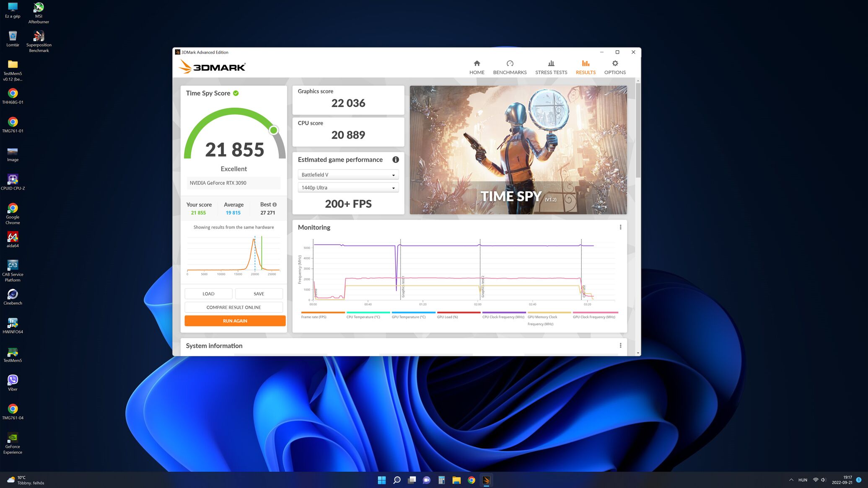The image size is (868, 488).
Task: Open the 1440p Ultra resolution dropdown
Action: point(348,188)
